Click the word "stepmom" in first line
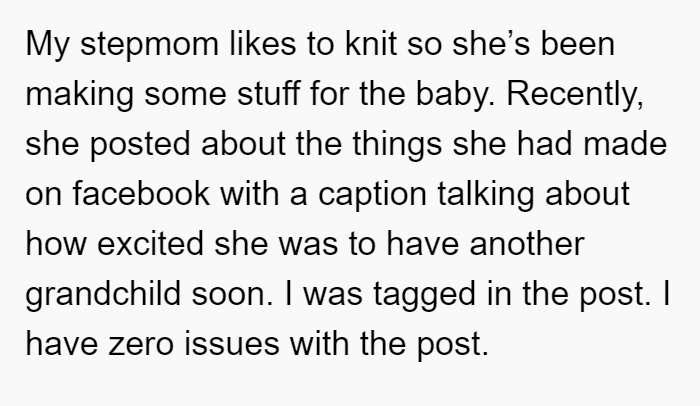This screenshot has height=406, width=700. pos(149,46)
